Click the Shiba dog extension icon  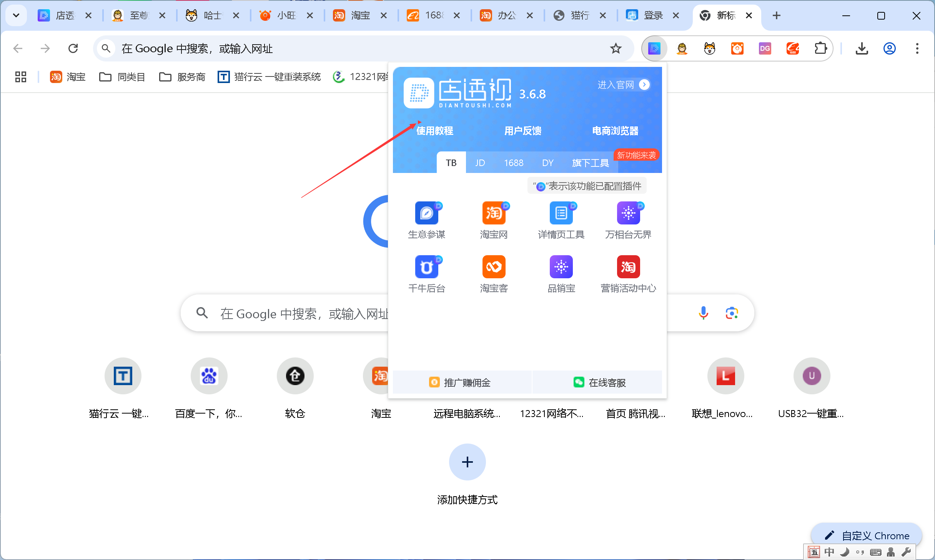(x=710, y=48)
